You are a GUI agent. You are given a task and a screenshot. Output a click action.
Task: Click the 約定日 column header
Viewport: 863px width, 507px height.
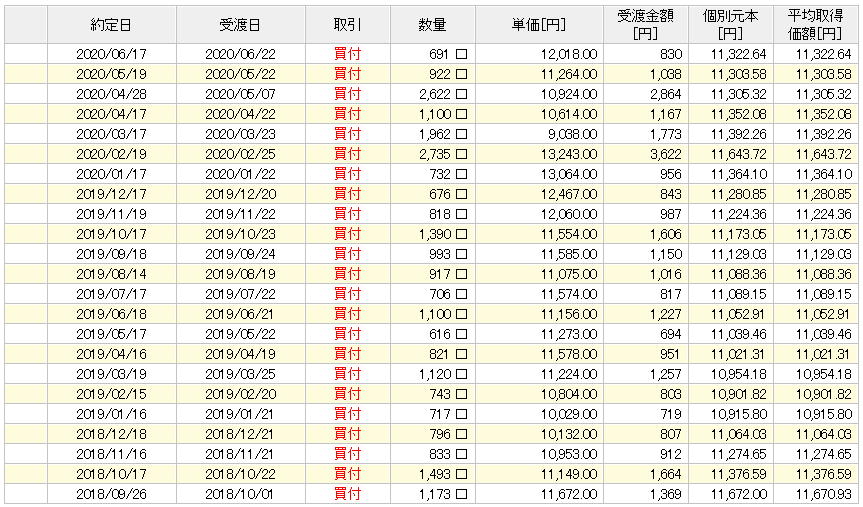point(112,25)
